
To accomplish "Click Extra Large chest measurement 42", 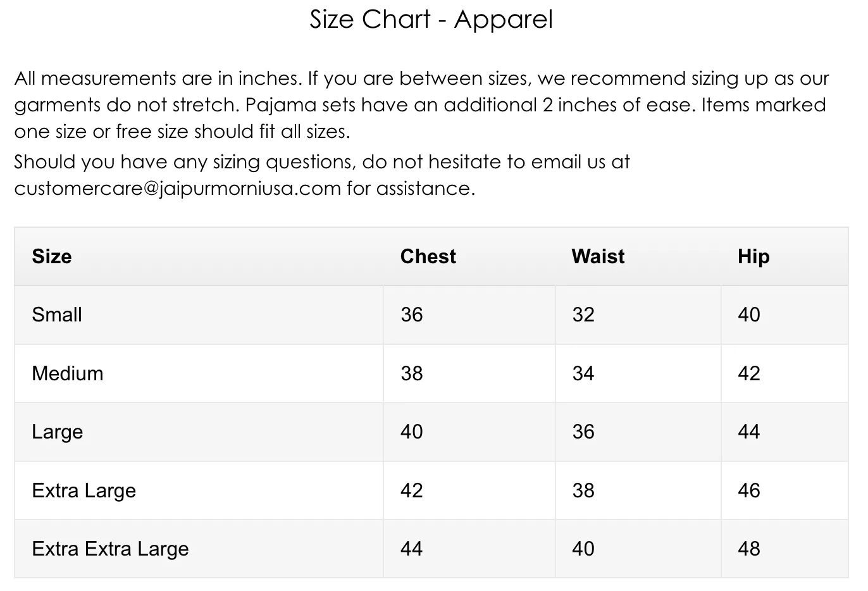I will click(412, 490).
